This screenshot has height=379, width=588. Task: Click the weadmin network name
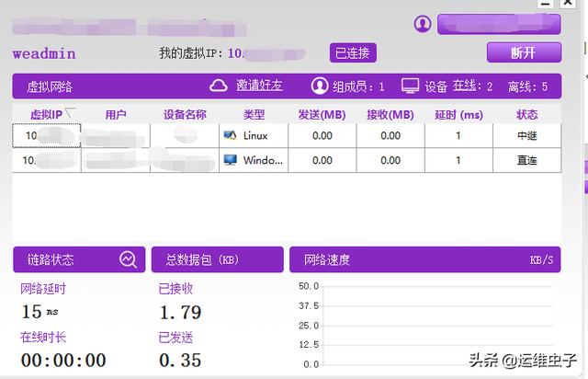[x=44, y=53]
